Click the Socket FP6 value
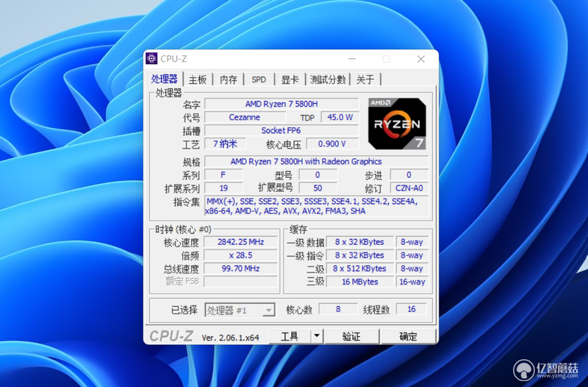Screen dimensions: 588x387 click(x=282, y=131)
